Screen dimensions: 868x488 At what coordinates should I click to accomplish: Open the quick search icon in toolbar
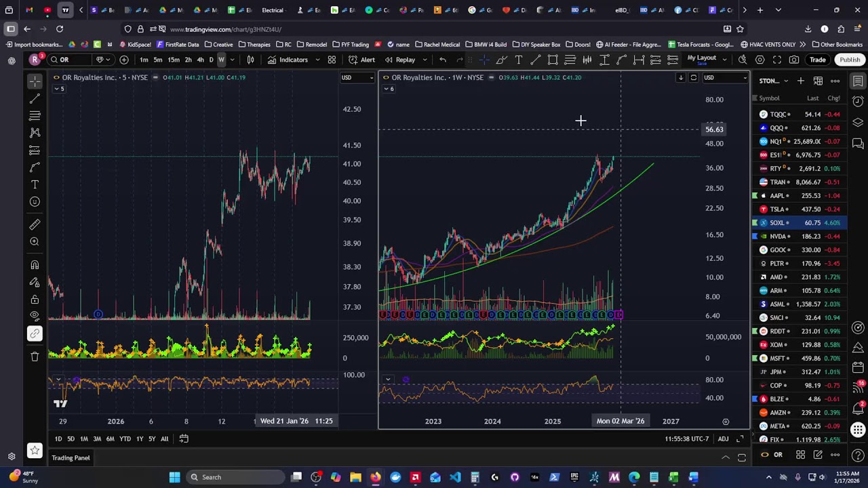[x=743, y=60]
